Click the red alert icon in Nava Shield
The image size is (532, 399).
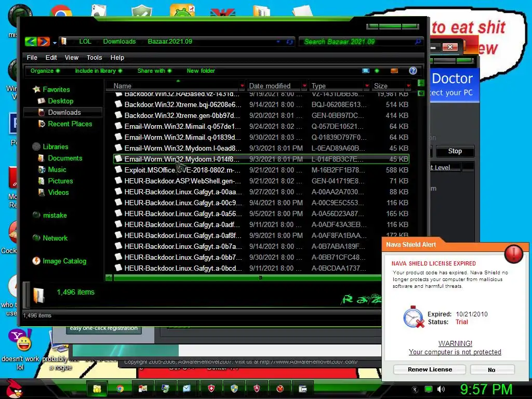tap(514, 254)
